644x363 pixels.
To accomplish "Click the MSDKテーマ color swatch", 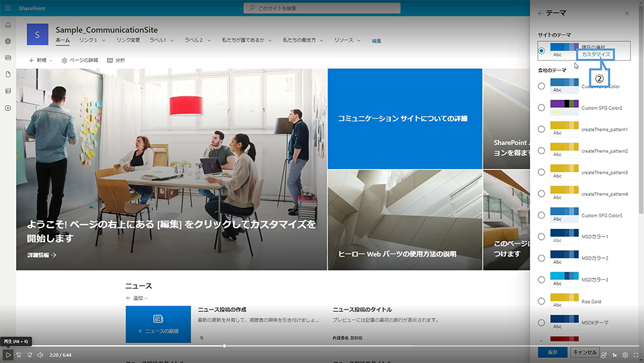I will point(564,323).
